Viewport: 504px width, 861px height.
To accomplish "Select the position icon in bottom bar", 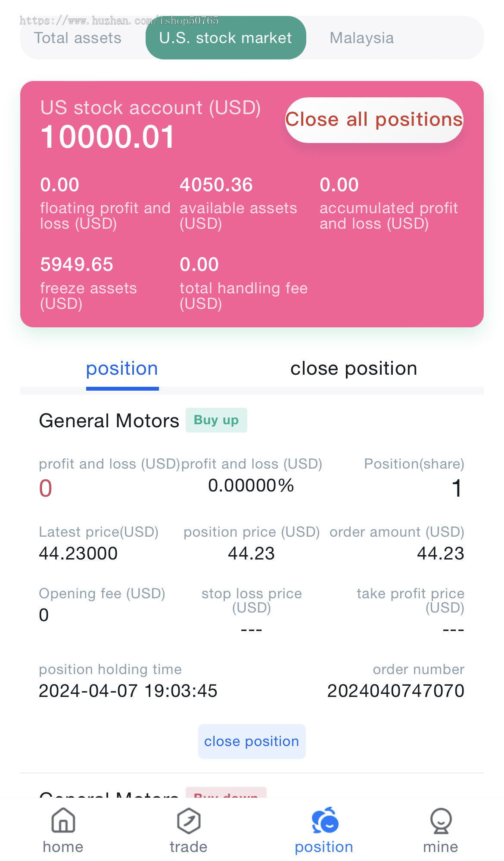I will click(324, 821).
